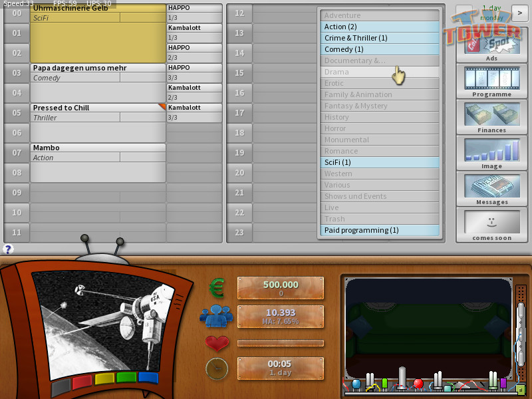Click hour 12 slot label
Screen dimensions: 532x399
click(239, 13)
